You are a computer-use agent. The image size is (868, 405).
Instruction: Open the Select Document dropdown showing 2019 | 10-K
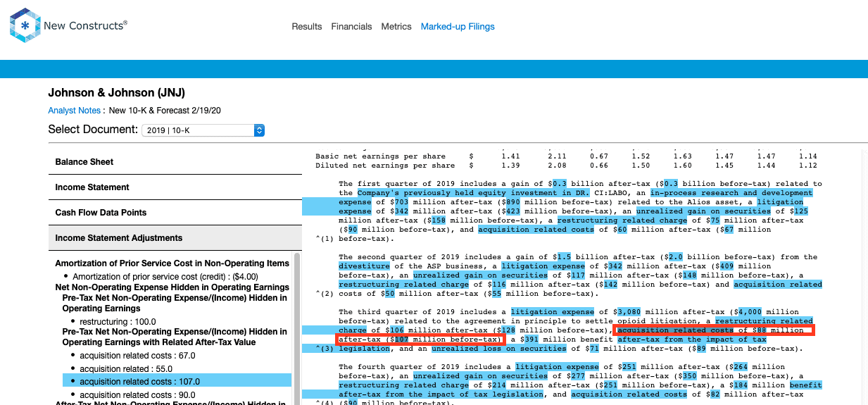(203, 130)
